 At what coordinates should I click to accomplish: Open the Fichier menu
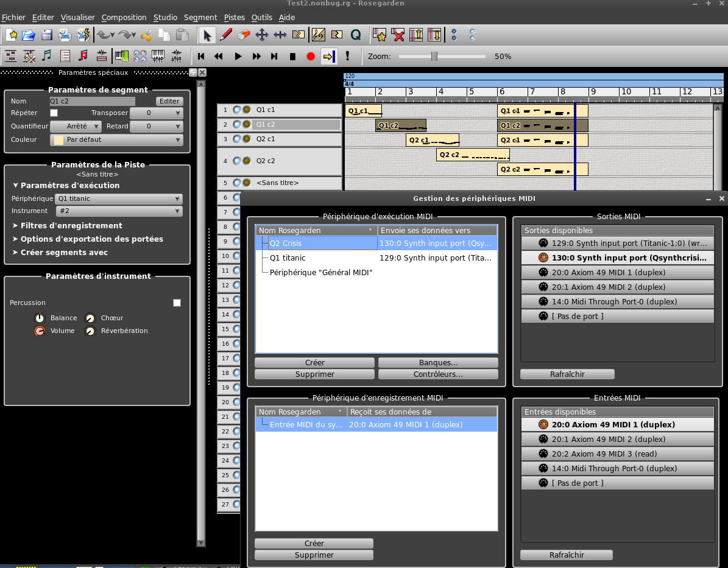13,18
